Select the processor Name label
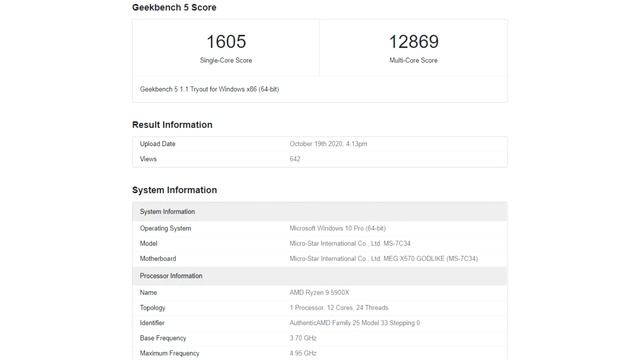 [148, 293]
